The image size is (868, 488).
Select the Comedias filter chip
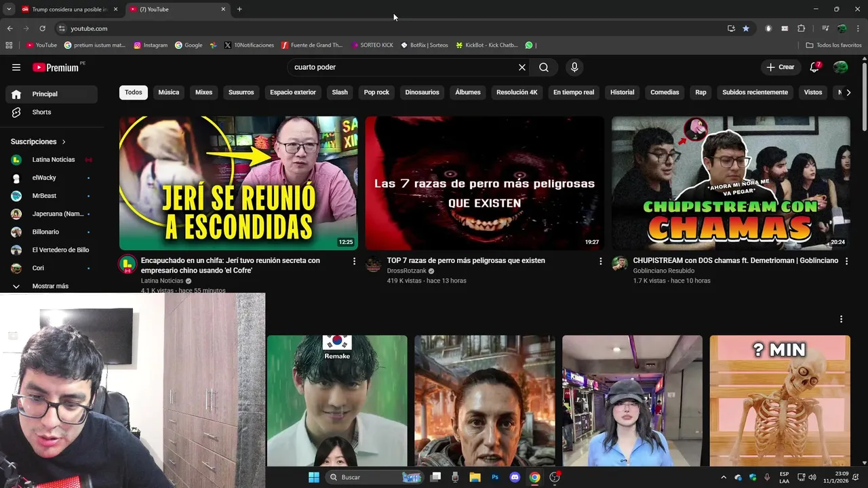click(x=665, y=92)
